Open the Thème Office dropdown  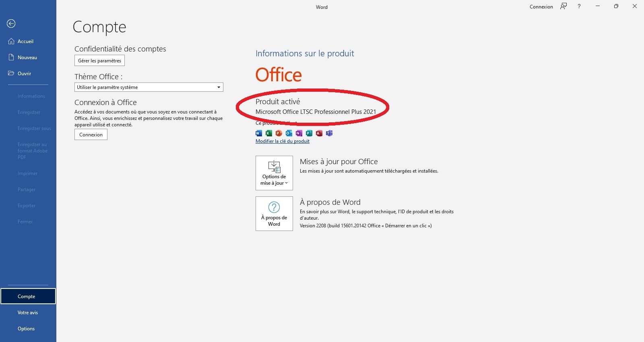(x=149, y=87)
